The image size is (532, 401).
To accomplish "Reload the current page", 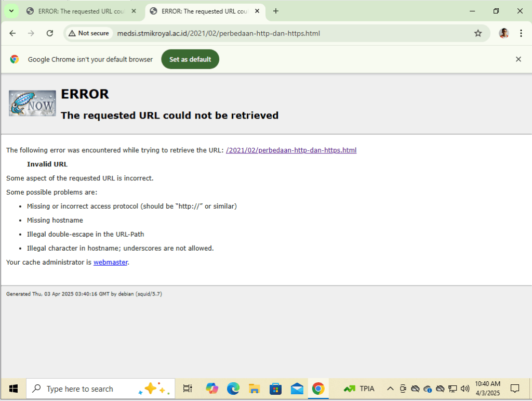I will pos(50,33).
